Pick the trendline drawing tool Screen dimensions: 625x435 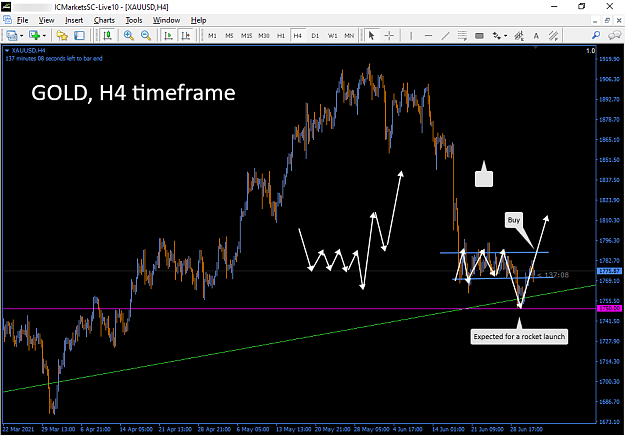[445, 35]
